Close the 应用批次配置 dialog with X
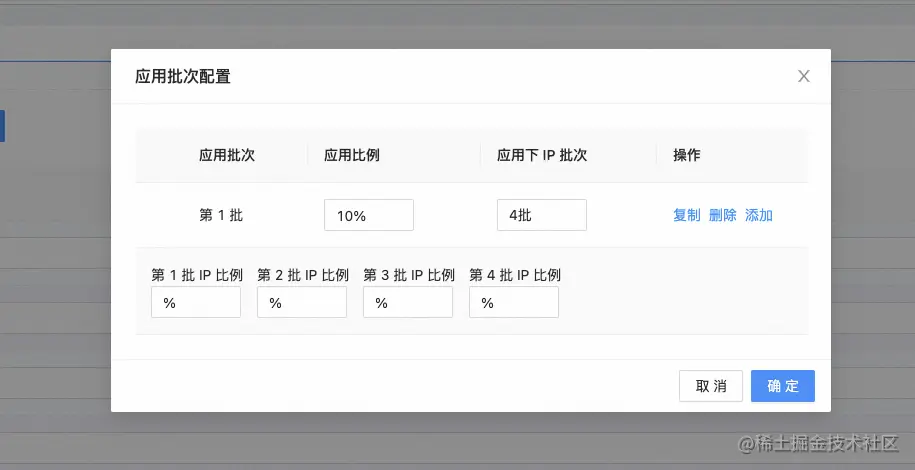 click(804, 76)
